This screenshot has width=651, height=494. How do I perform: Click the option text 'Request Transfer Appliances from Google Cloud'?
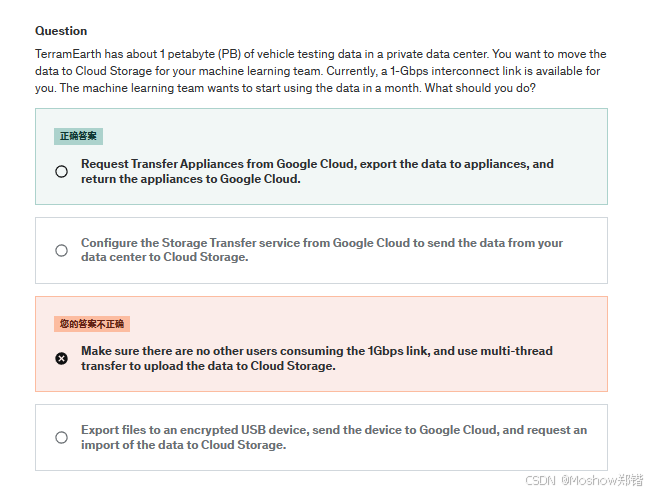point(317,171)
